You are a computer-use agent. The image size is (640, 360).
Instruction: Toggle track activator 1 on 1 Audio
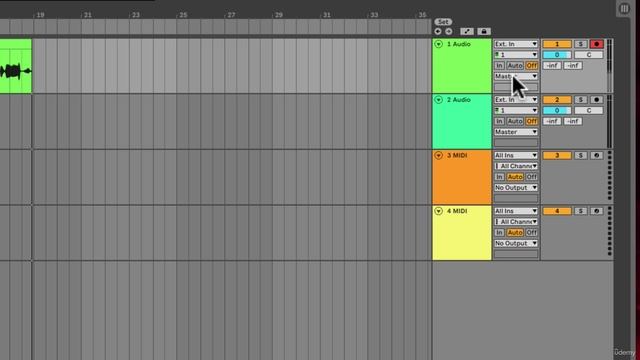[557, 44]
